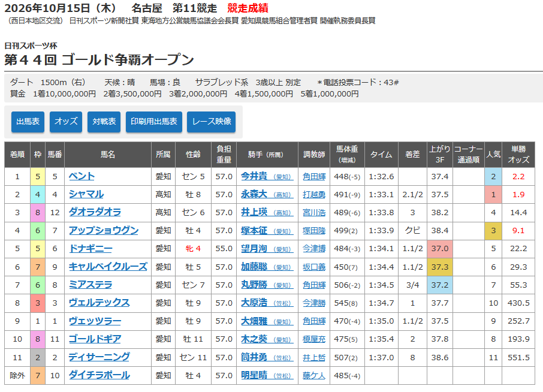Select odds value 2.2

pos(518,177)
